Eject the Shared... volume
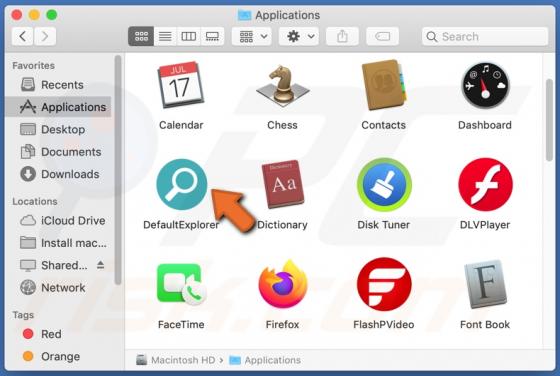 click(x=101, y=265)
